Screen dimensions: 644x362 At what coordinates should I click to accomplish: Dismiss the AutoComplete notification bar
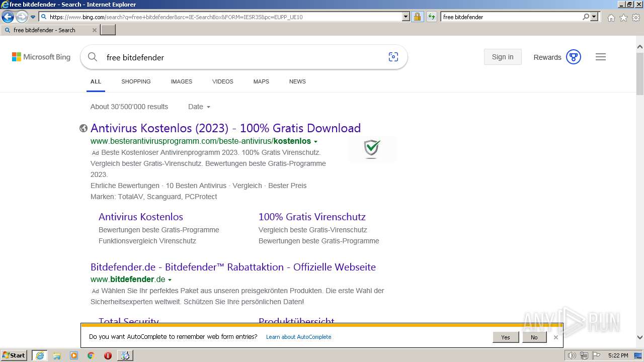(x=555, y=337)
